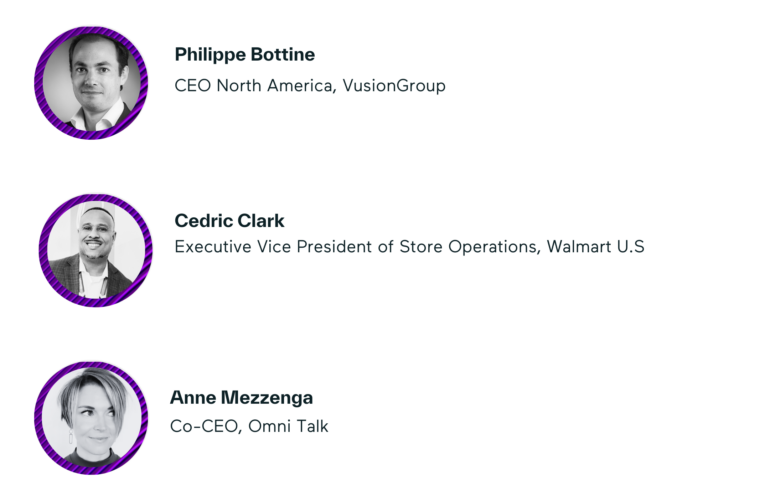The width and height of the screenshot is (770, 501).
Task: Select the "Philippe Bottine" name heading
Action: [244, 55]
